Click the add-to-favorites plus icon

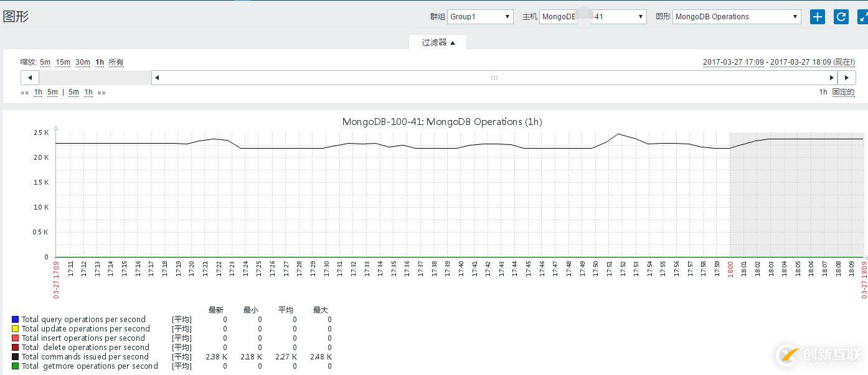(x=816, y=17)
